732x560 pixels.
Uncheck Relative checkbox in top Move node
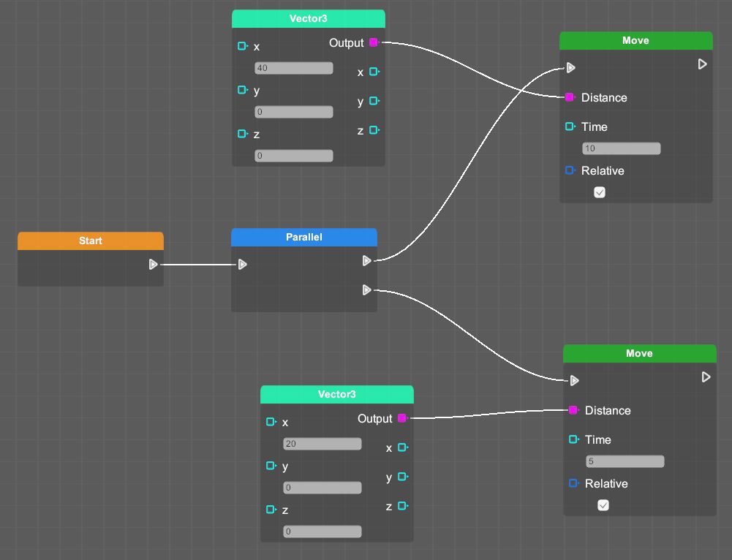click(x=600, y=192)
